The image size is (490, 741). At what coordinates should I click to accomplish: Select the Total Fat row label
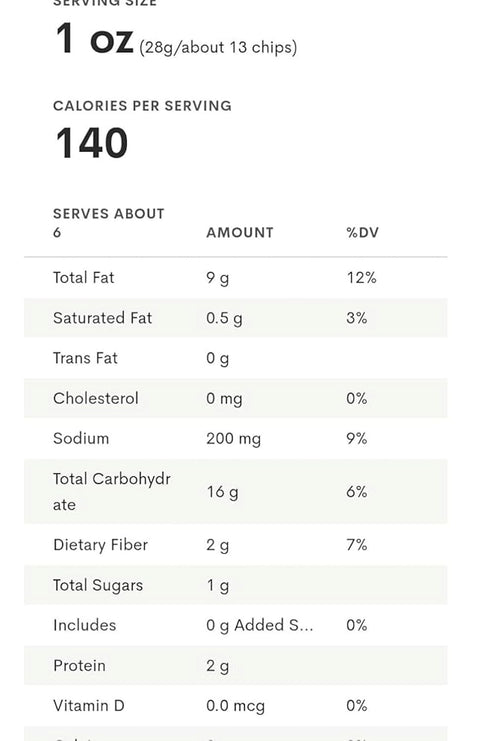(84, 277)
